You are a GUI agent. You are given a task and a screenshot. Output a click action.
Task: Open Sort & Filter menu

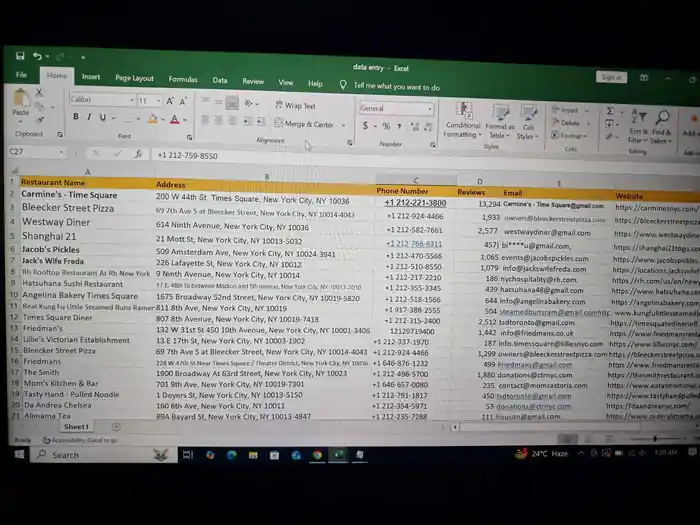tap(638, 126)
